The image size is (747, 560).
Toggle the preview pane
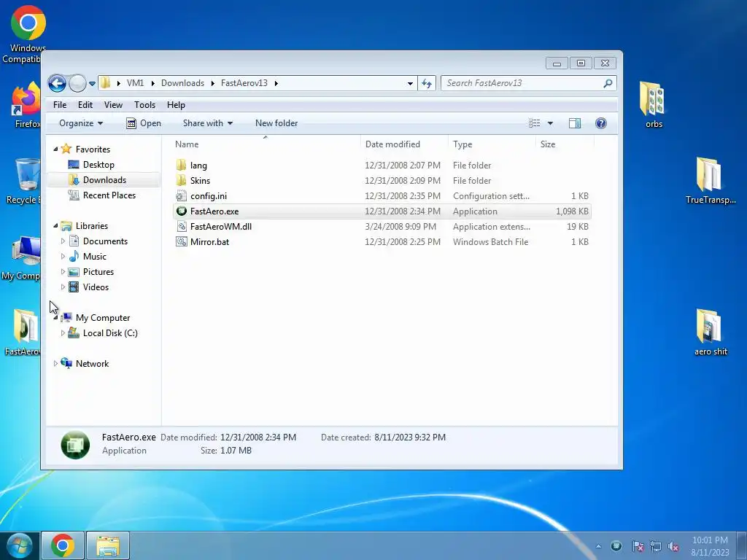(x=575, y=123)
